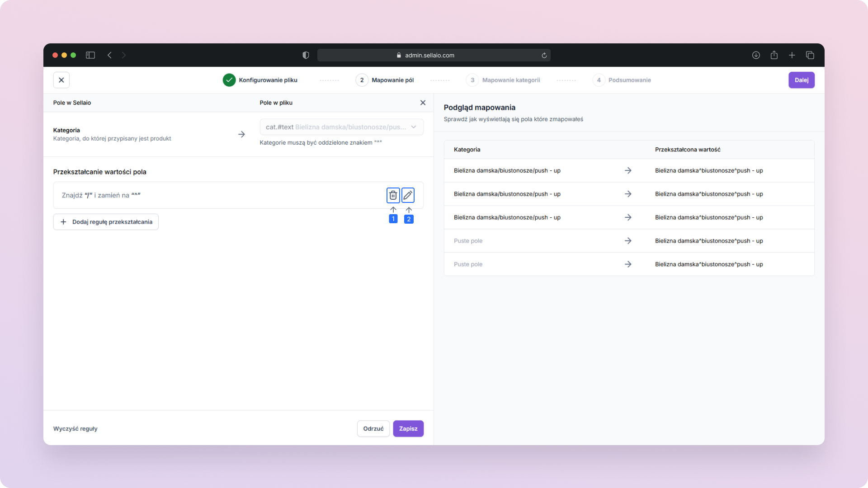868x488 pixels.
Task: Click the rule text 'Znajdź "/" i zamień na "^"'
Action: [101, 195]
